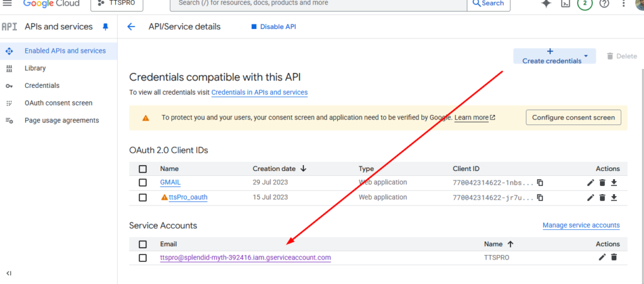Open the ttspro service account email link
The width and height of the screenshot is (644, 284).
[x=245, y=258]
